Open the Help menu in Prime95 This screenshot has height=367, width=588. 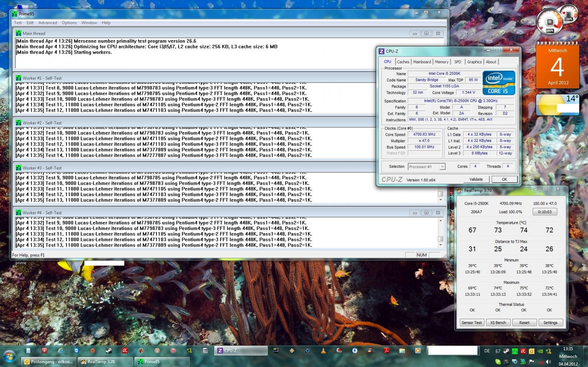106,23
